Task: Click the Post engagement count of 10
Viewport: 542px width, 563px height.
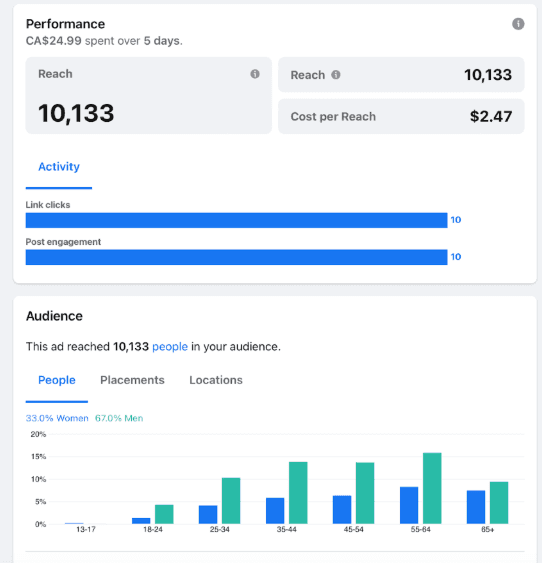Action: (x=456, y=257)
